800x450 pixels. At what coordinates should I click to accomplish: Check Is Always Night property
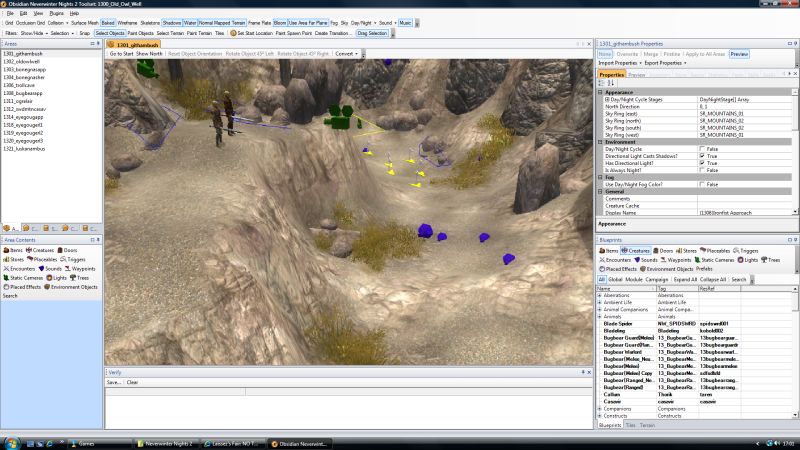tap(702, 170)
